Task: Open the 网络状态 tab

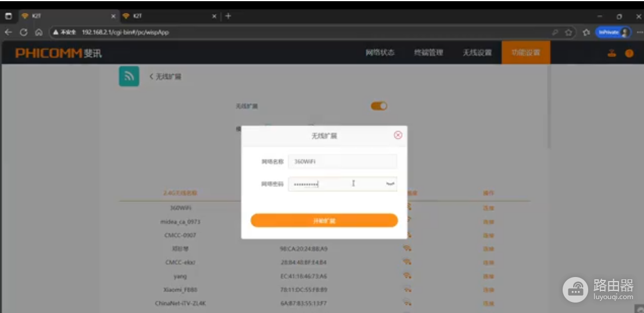Action: [x=380, y=52]
